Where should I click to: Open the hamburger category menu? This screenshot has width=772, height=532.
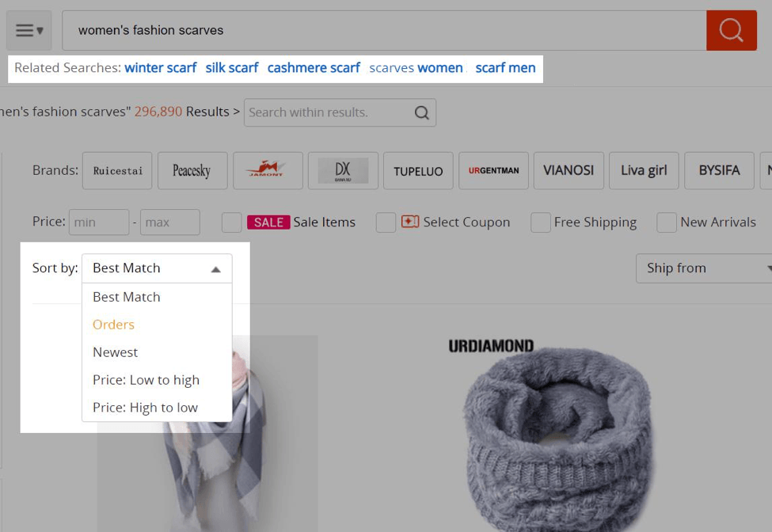[x=29, y=31]
